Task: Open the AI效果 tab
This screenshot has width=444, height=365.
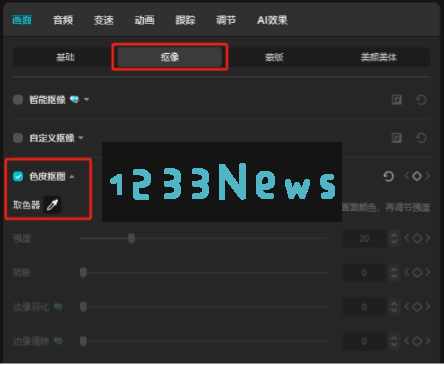Action: 272,20
